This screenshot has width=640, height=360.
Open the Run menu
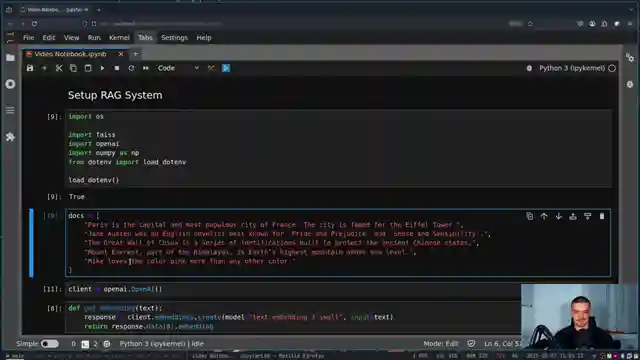pos(94,38)
